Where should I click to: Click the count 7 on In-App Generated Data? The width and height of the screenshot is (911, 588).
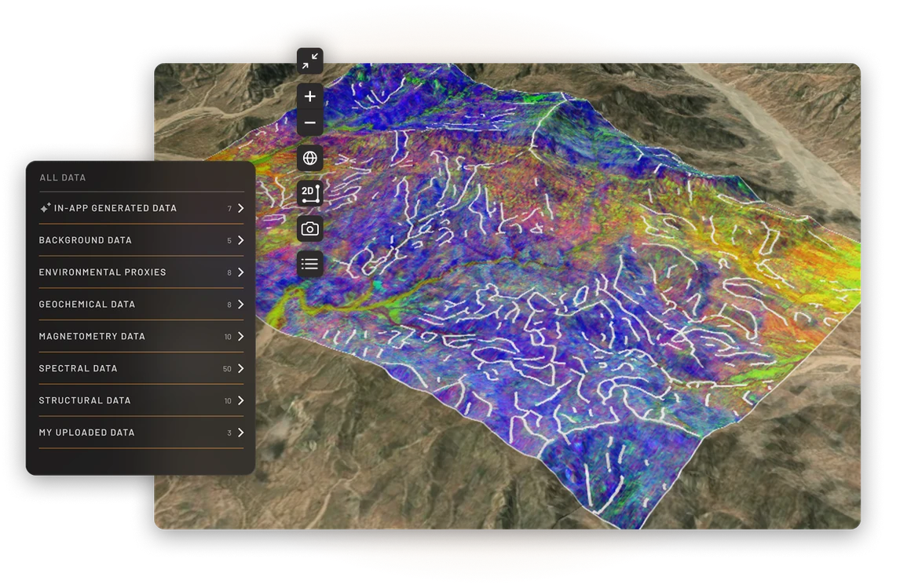tap(229, 209)
